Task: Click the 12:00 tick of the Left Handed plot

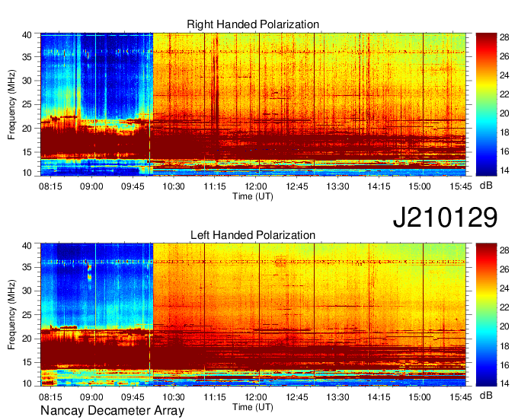Action: point(256,397)
